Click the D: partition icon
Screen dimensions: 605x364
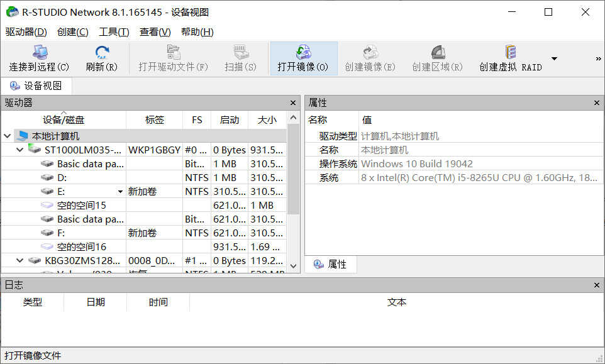pyautogui.click(x=47, y=178)
